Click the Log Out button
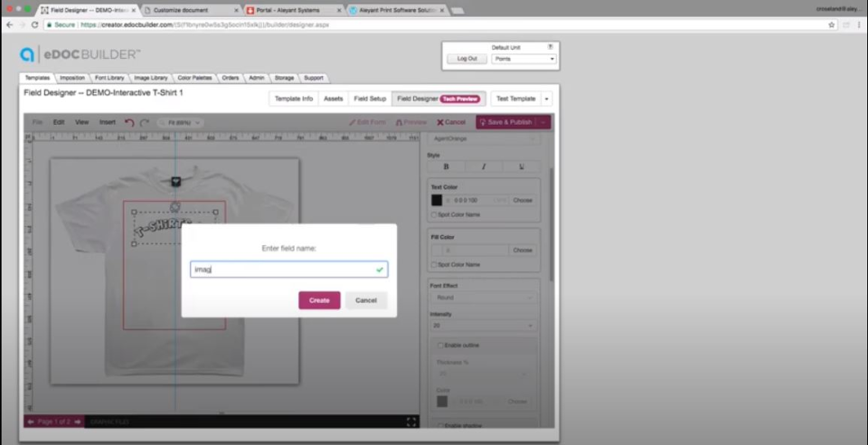 click(467, 59)
